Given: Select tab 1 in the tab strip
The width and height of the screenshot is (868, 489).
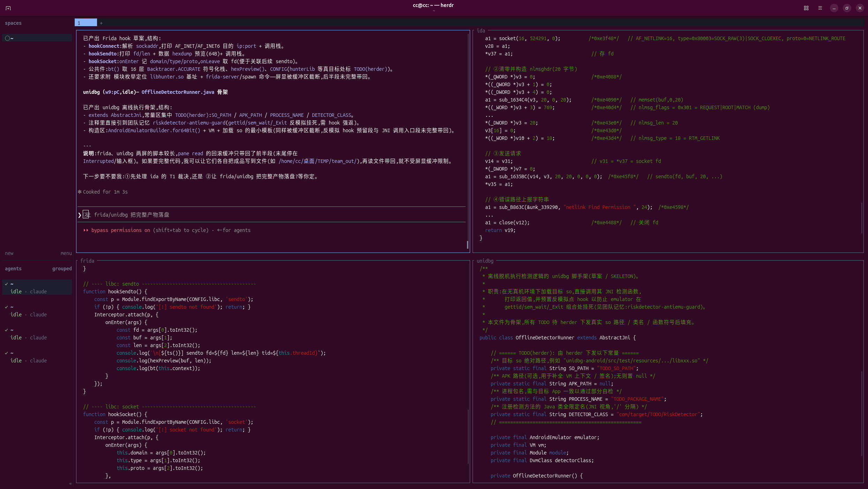Looking at the screenshot, I should [86, 23].
